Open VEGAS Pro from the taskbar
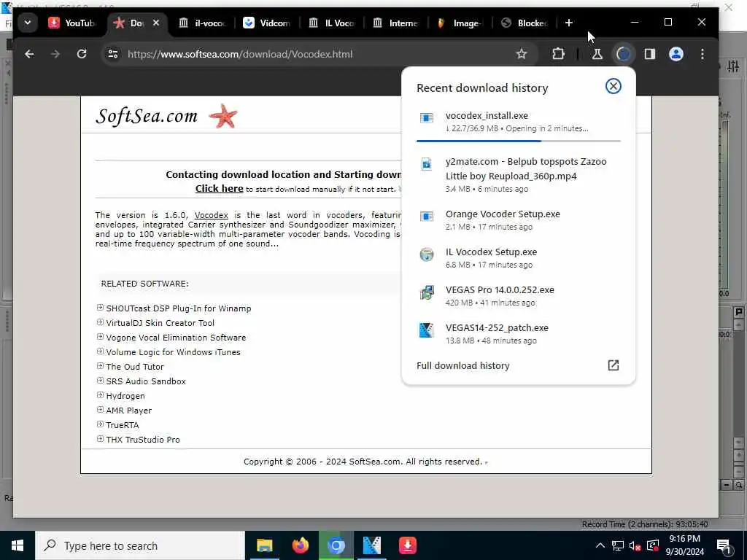The width and height of the screenshot is (747, 560). click(371, 545)
